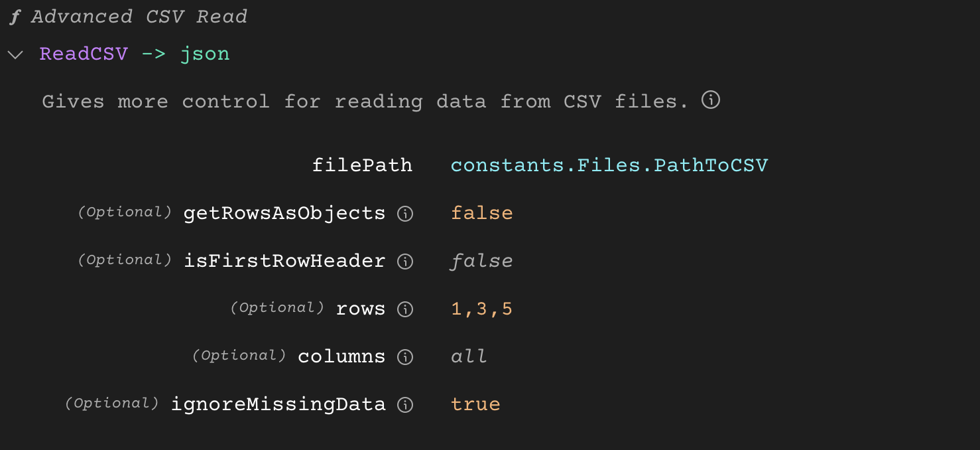Image resolution: width=980 pixels, height=450 pixels.
Task: Collapse the ReadCSV node with the chevron
Action: 15,54
